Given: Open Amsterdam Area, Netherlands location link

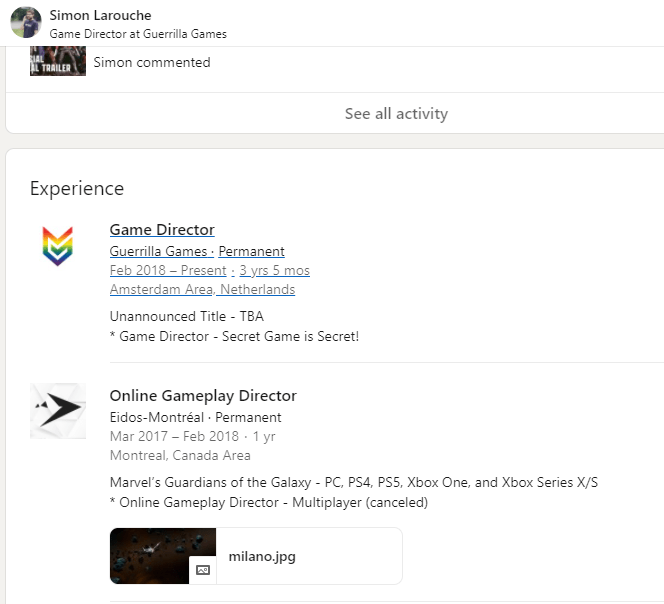Looking at the screenshot, I should 202,290.
